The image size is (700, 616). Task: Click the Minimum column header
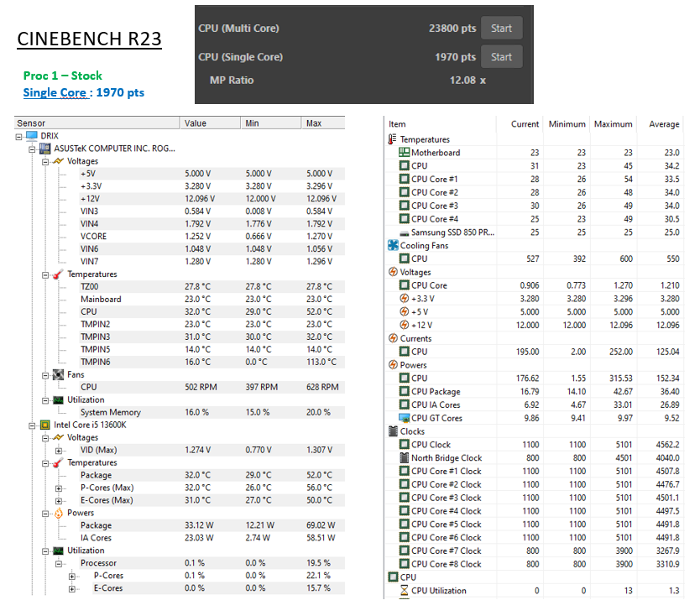point(567,124)
